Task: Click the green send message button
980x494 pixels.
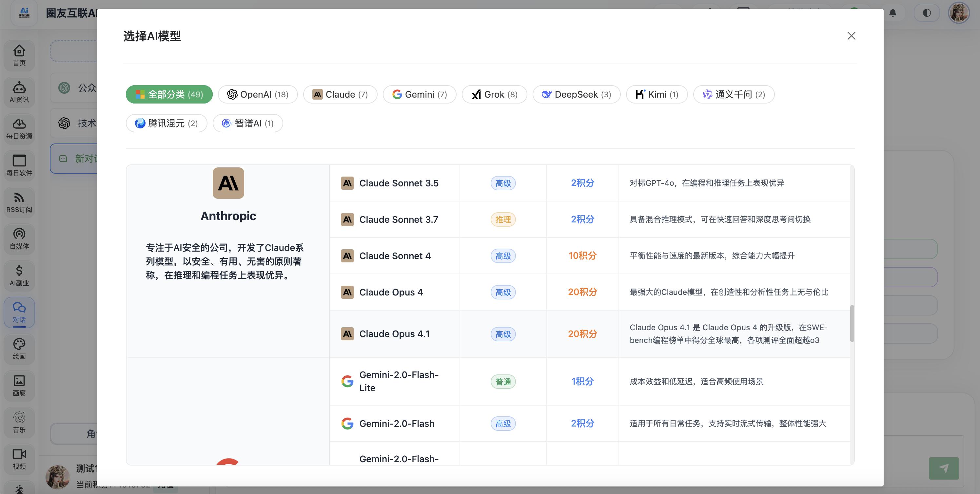Action: coord(944,468)
